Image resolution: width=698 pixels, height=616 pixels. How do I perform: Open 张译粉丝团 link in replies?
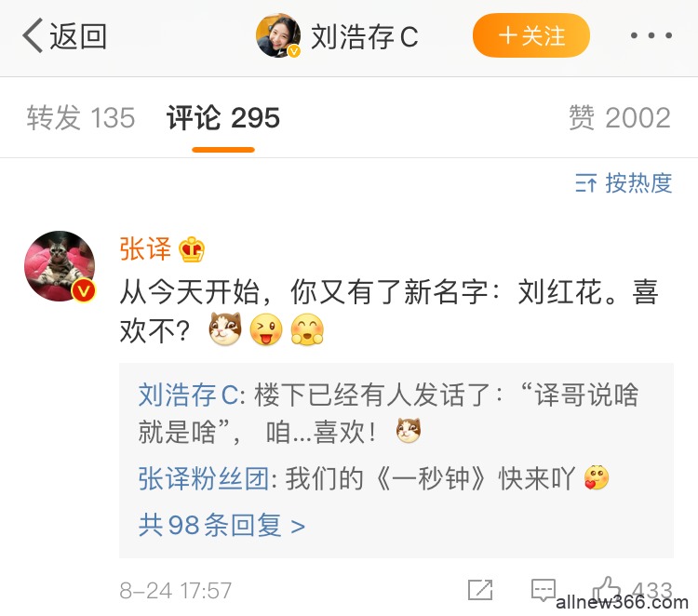[x=204, y=479]
